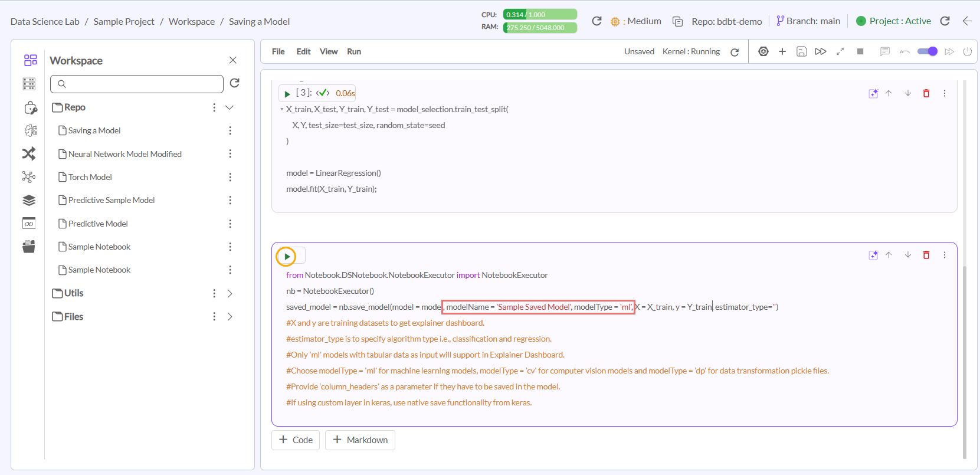Image resolution: width=980 pixels, height=475 pixels.
Task: Expand the Utils folder
Action: (230, 293)
